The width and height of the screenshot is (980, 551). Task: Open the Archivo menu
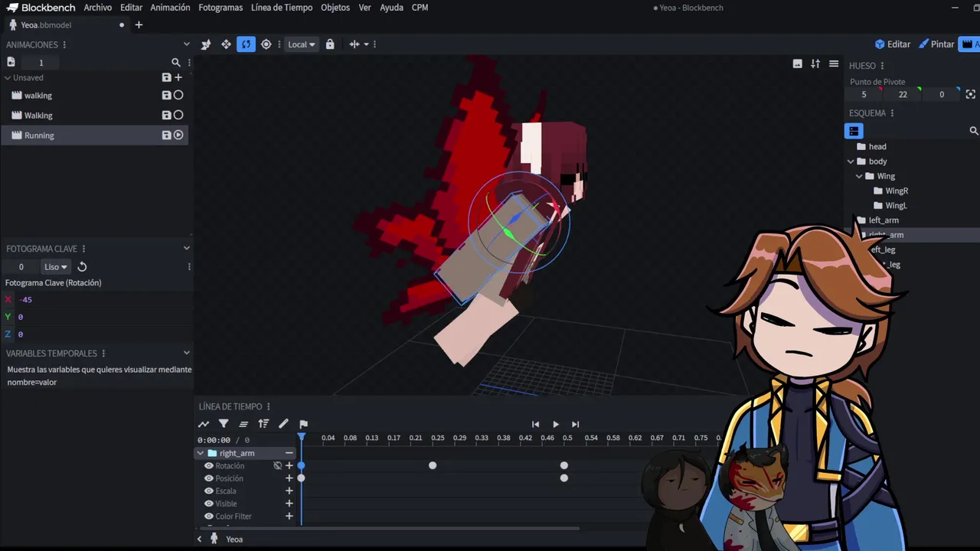tap(98, 8)
